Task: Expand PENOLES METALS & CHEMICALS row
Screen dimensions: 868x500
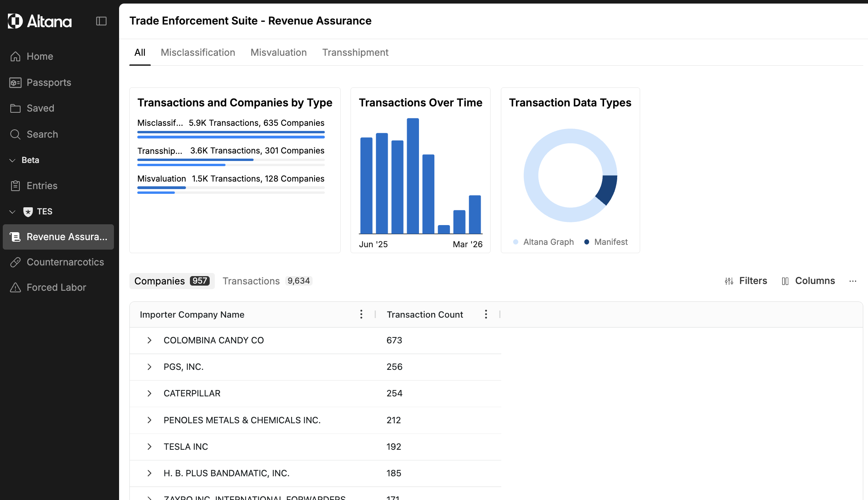Action: pos(149,420)
